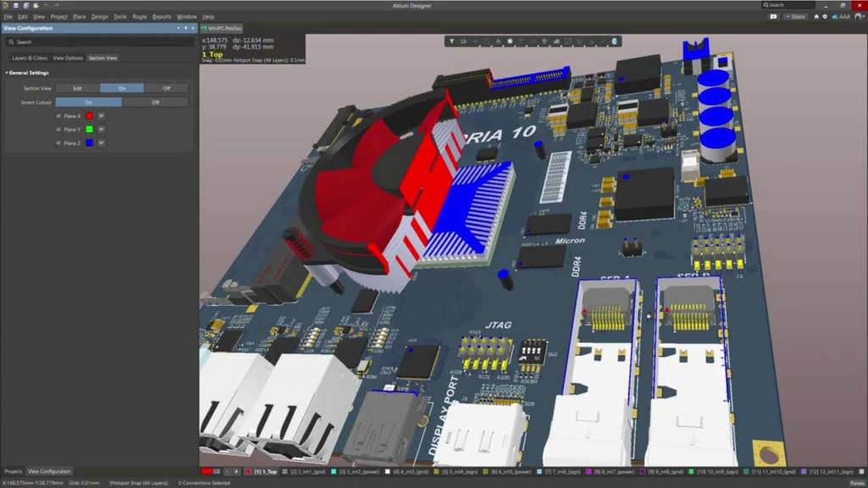Viewport: 868px width, 488px height.
Task: Open the Home page icon
Action: pos(817,16)
